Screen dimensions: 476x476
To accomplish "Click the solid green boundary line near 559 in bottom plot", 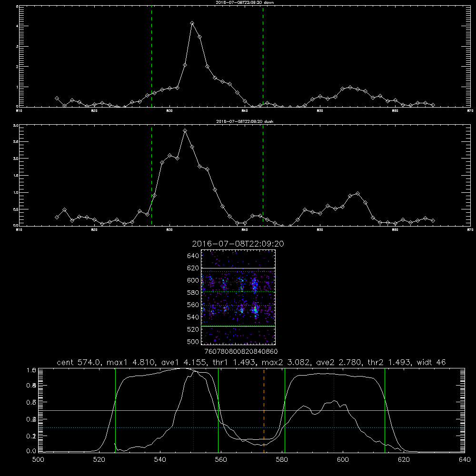I will pos(218,411).
